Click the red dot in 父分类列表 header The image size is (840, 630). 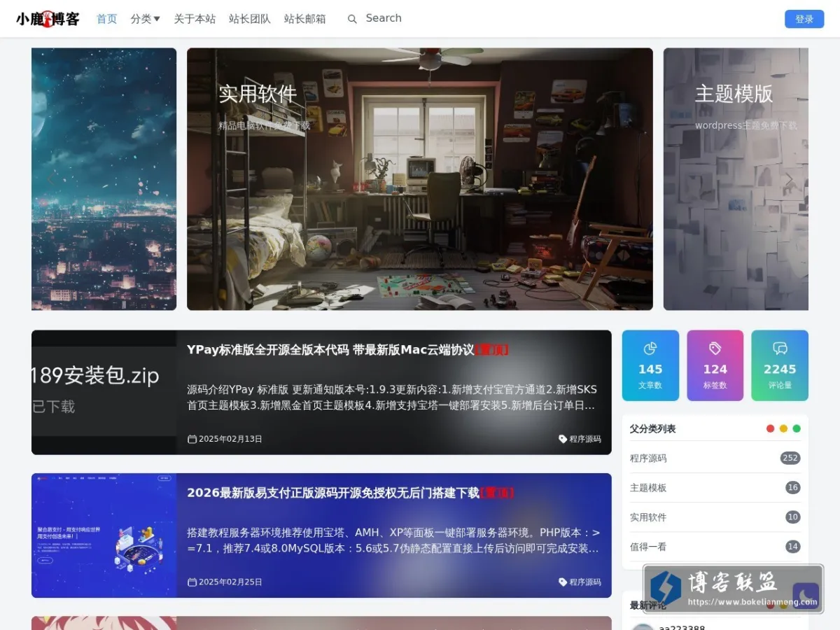point(771,428)
